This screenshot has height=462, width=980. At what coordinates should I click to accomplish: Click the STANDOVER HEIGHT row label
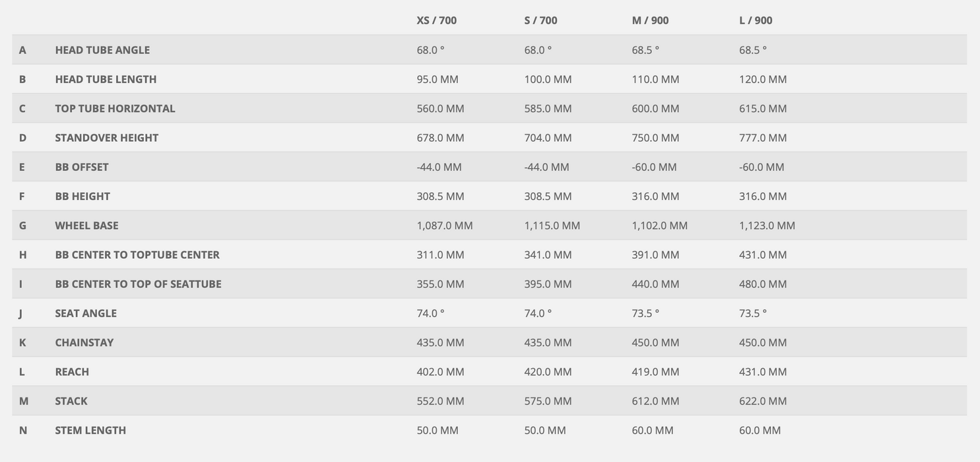click(x=106, y=138)
